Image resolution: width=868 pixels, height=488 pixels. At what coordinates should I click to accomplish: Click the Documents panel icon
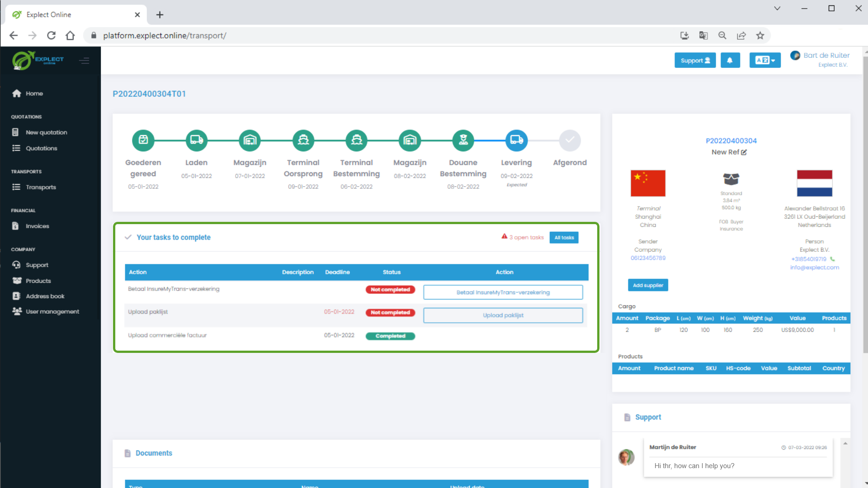point(127,453)
